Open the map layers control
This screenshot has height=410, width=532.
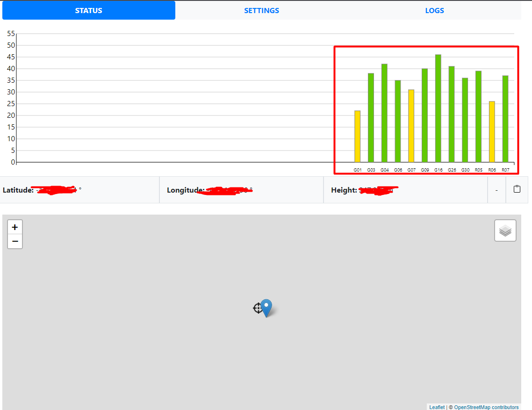[505, 230]
